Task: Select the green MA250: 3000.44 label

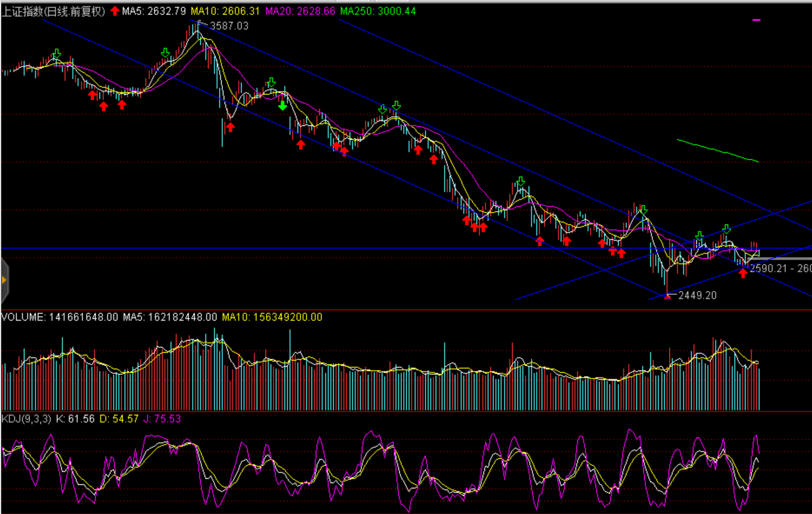Action: (378, 11)
